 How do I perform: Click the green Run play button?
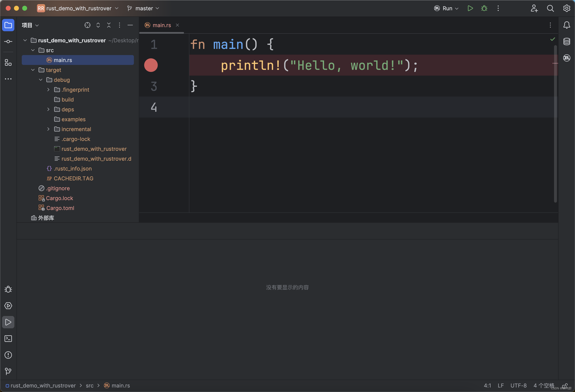click(x=470, y=8)
